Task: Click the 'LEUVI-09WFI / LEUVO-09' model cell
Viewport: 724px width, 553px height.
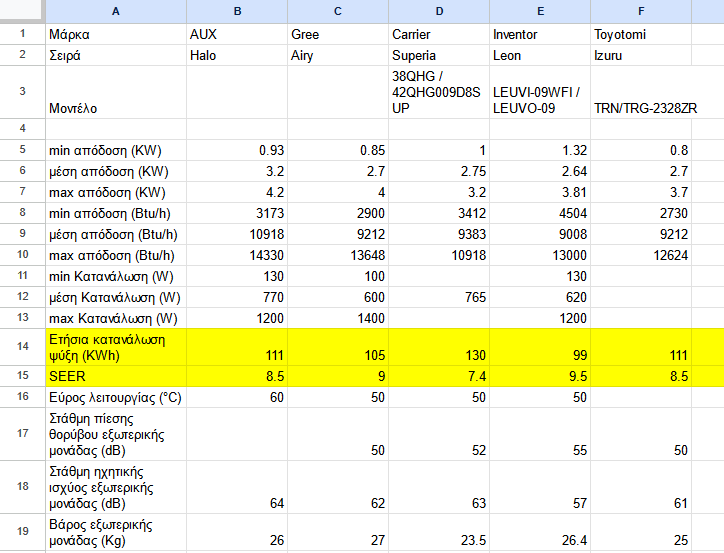Action: [x=540, y=92]
